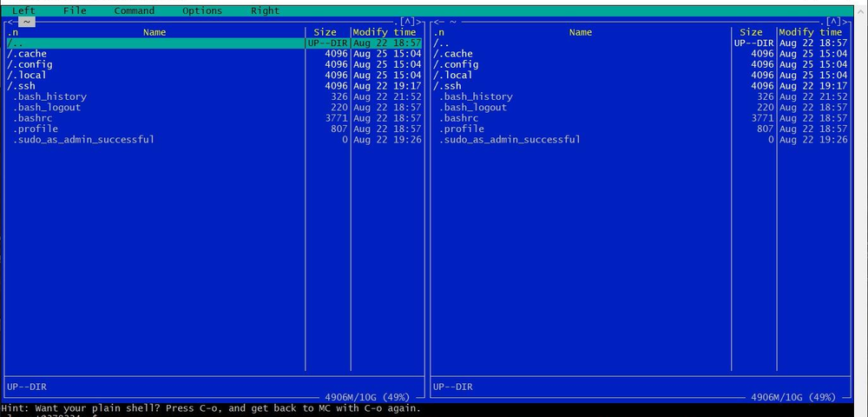Click the Aug 22 19:17 time in the left panel
This screenshot has height=417, width=868.
coord(387,86)
